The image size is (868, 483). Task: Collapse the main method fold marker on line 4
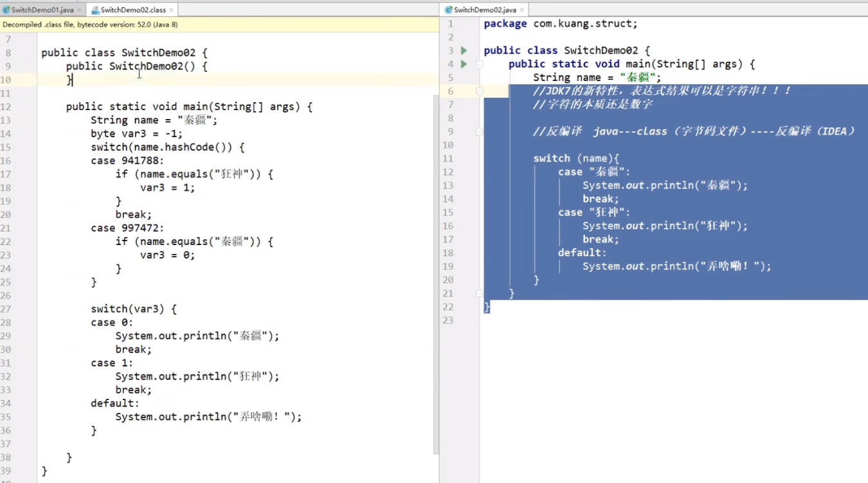tap(479, 64)
